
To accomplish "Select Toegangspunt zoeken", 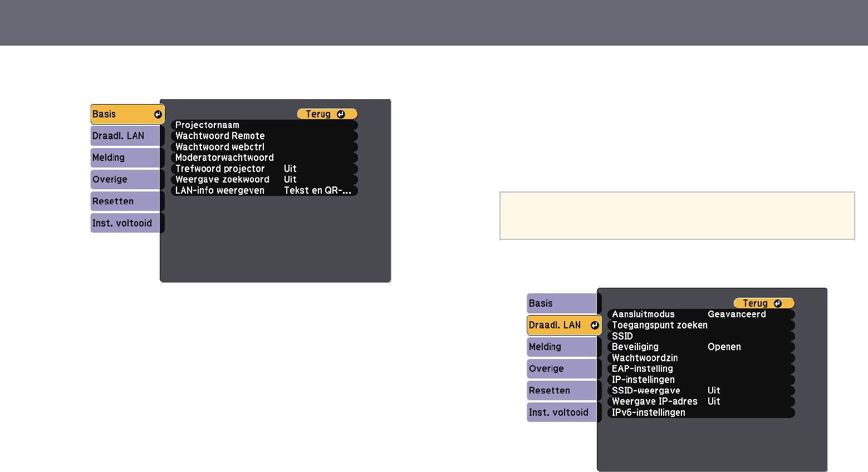I will click(x=700, y=325).
